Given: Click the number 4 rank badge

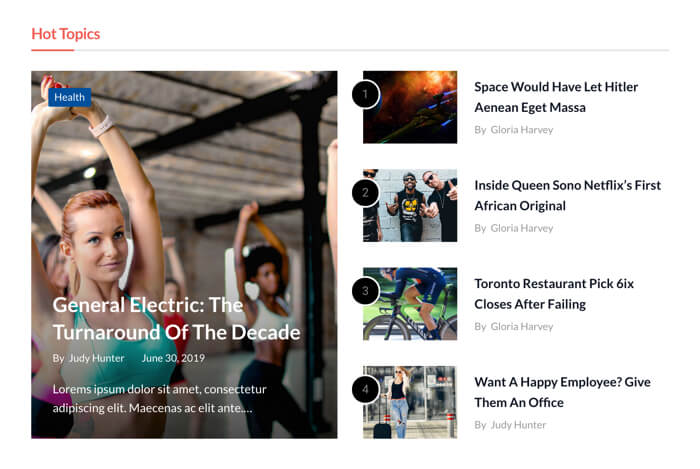Looking at the screenshot, I should 365,389.
